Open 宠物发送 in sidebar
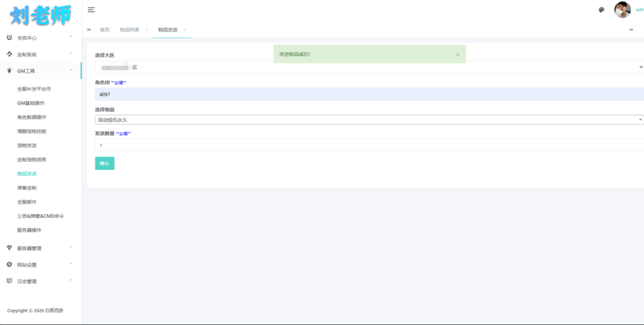This screenshot has height=325, width=644. [x=26, y=146]
